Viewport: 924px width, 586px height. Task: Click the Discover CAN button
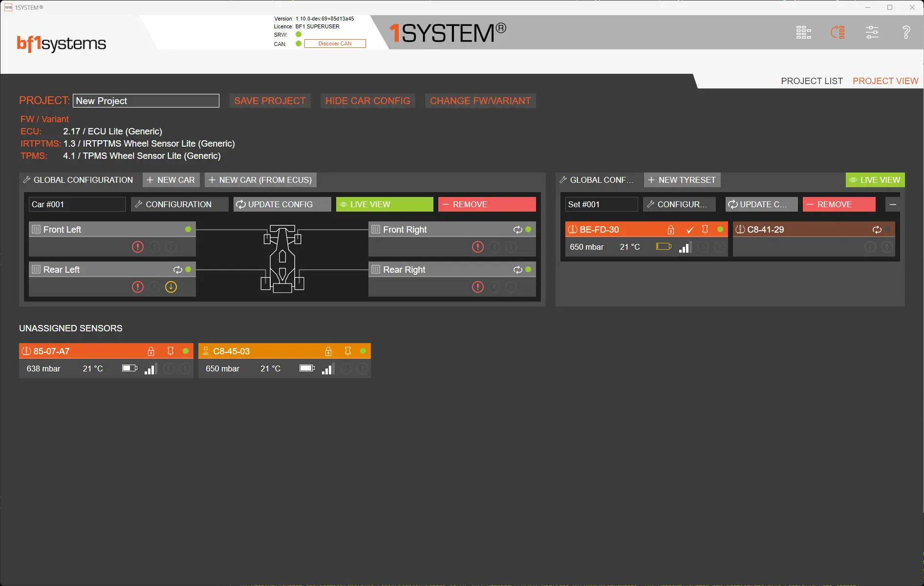[335, 43]
